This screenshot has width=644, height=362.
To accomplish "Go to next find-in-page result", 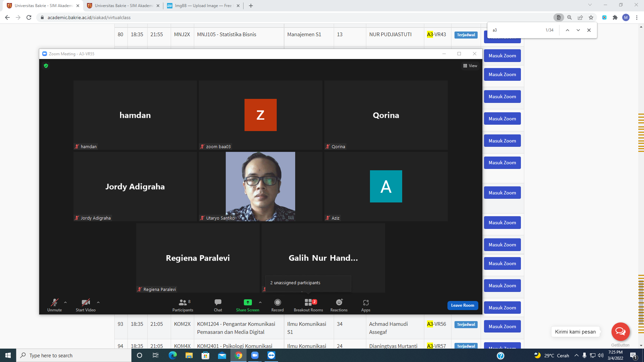I will click(x=578, y=30).
